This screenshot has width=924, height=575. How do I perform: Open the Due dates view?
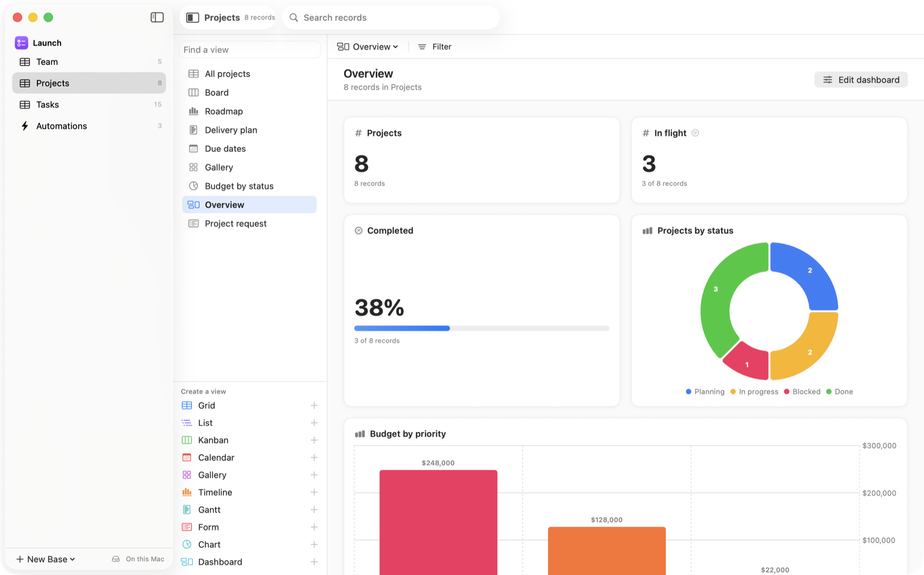[249, 149]
